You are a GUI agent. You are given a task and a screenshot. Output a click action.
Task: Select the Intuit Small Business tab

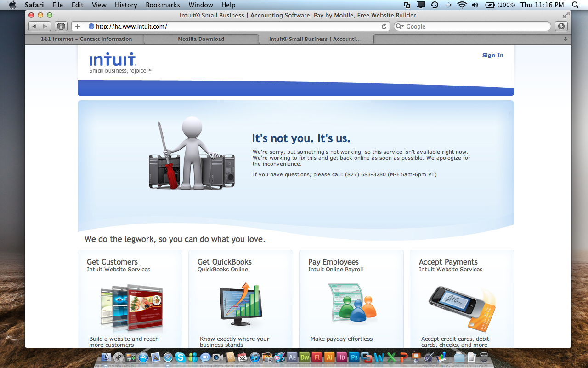(316, 39)
